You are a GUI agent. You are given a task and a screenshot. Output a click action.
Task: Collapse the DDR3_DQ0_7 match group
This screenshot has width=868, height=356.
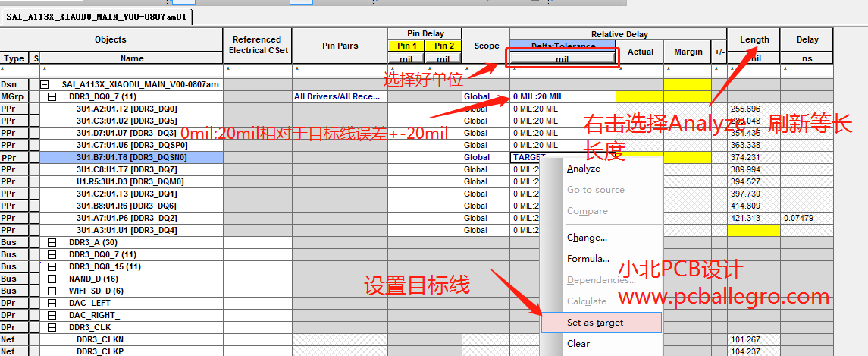pos(52,97)
